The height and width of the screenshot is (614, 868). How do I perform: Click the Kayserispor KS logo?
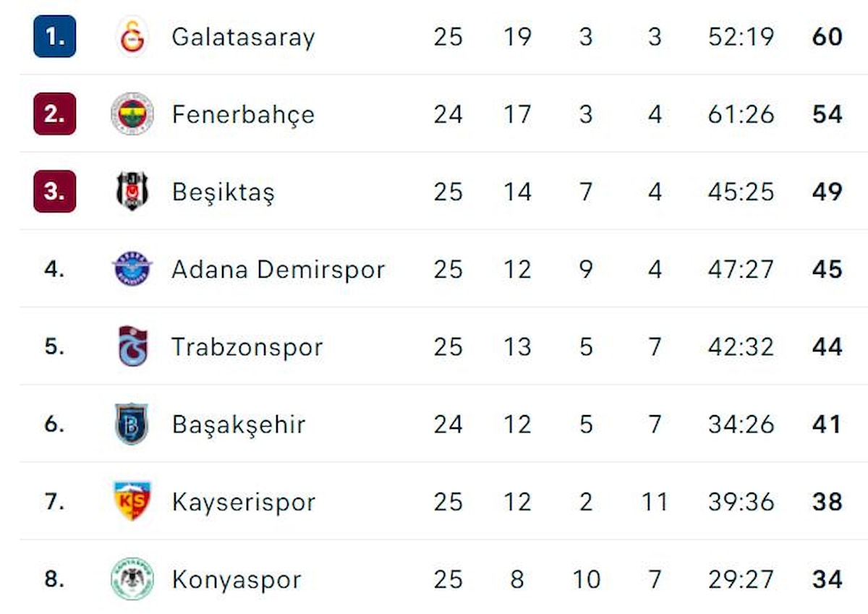point(132,501)
